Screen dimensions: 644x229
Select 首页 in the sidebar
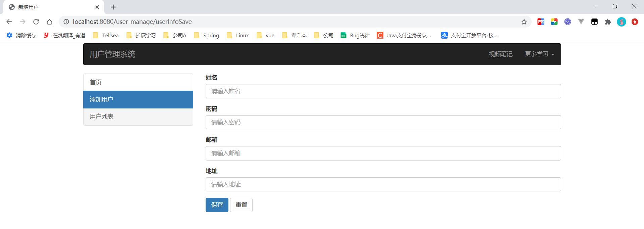pyautogui.click(x=138, y=82)
